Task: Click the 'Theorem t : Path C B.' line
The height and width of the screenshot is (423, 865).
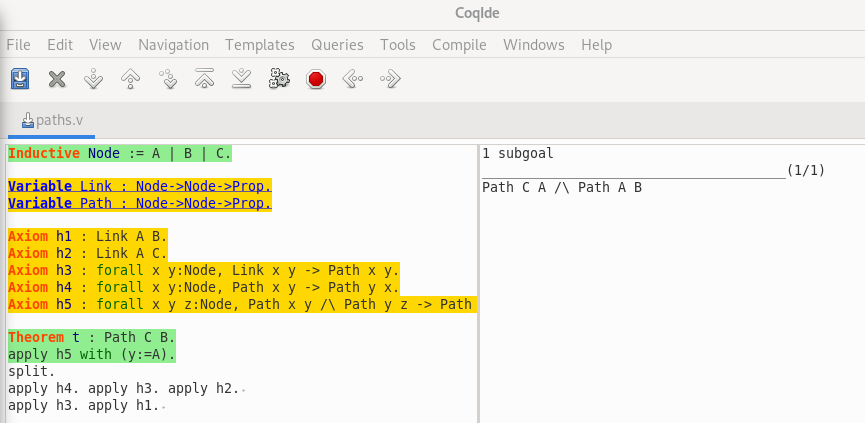Action: click(92, 337)
